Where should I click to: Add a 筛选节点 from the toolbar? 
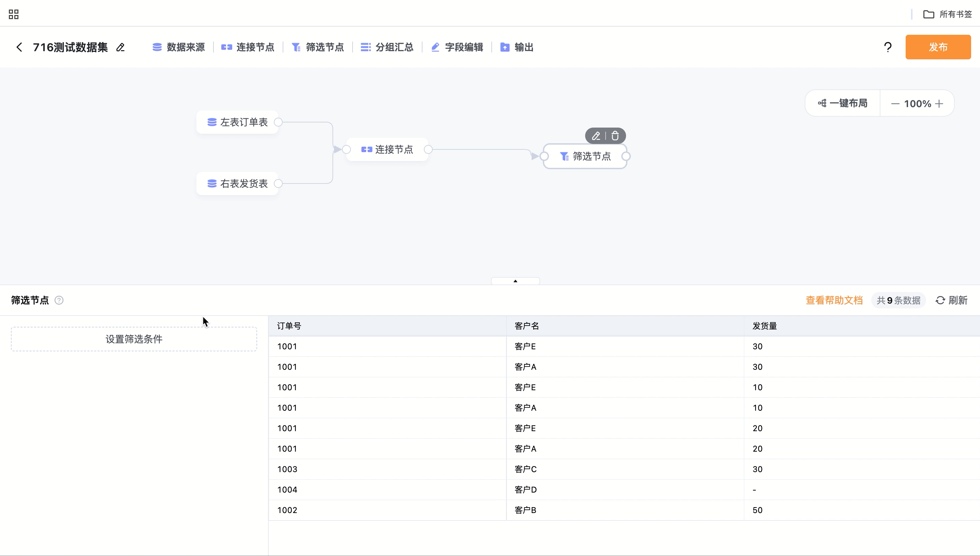coord(317,47)
